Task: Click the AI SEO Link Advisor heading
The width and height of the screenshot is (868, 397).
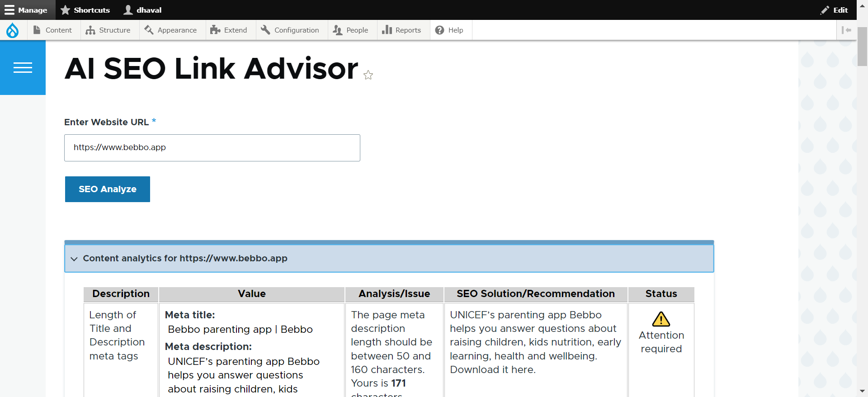Action: (x=212, y=69)
